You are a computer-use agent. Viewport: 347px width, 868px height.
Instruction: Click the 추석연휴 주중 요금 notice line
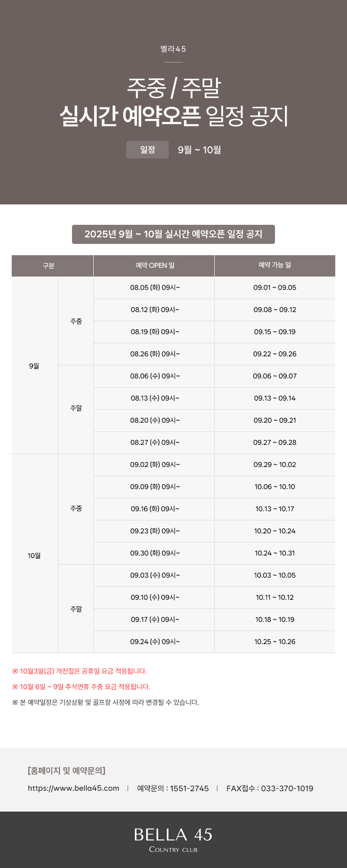[x=81, y=687]
